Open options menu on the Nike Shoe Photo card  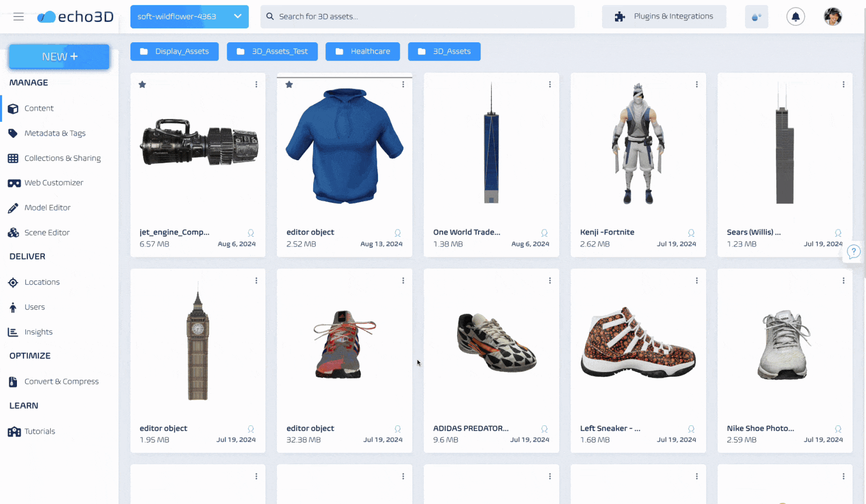click(844, 280)
